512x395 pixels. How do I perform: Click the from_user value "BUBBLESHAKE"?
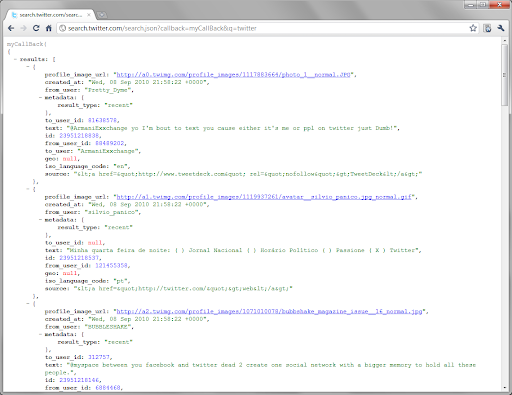(x=109, y=327)
